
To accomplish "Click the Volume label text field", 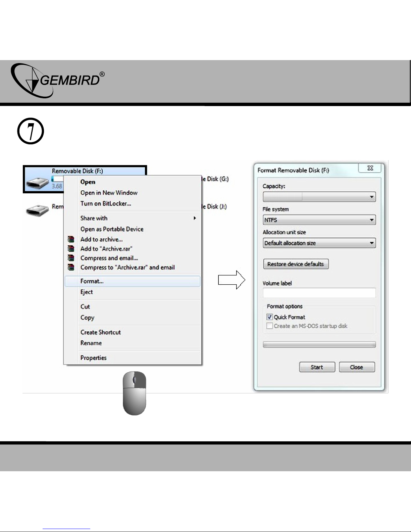I will click(x=319, y=293).
